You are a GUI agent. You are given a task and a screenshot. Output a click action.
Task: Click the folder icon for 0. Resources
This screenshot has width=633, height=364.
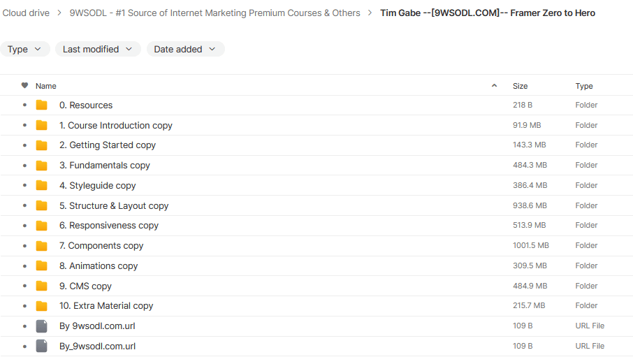[x=42, y=105]
